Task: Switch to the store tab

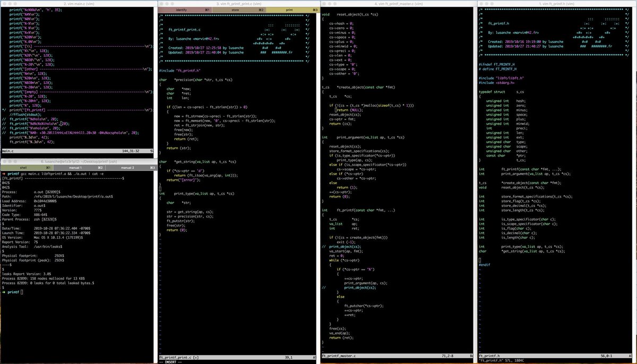Action: pyautogui.click(x=238, y=10)
